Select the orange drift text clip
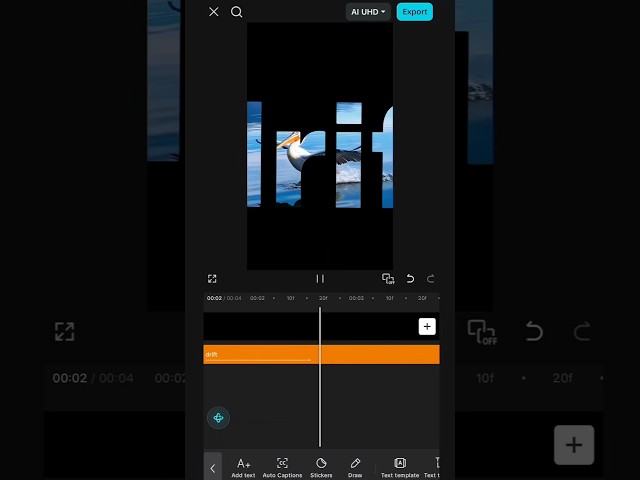This screenshot has width=640, height=480. click(322, 354)
